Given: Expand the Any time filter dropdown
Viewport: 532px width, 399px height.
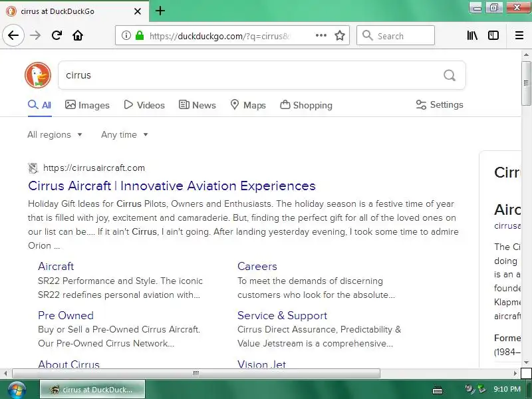Looking at the screenshot, I should tap(124, 135).
